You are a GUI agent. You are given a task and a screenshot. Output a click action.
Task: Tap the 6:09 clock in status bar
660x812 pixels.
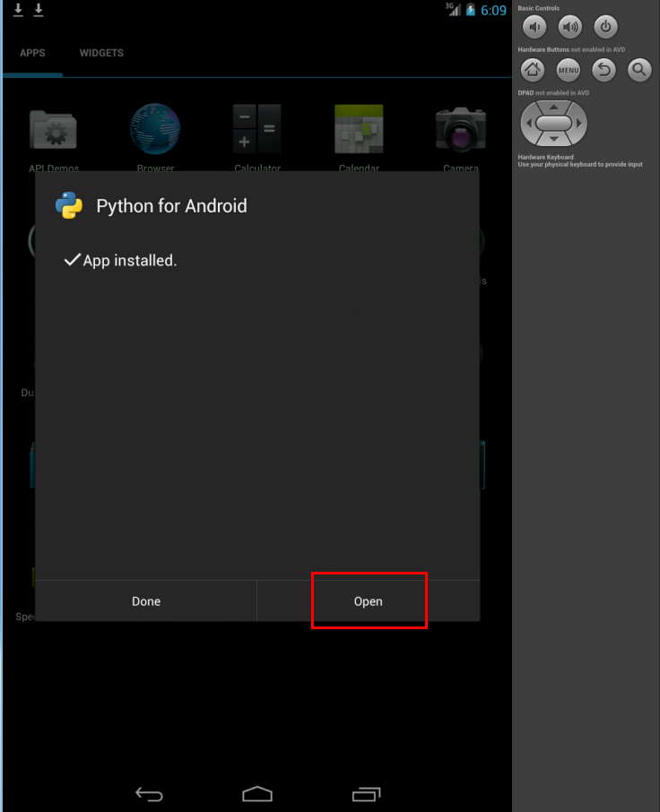point(493,11)
